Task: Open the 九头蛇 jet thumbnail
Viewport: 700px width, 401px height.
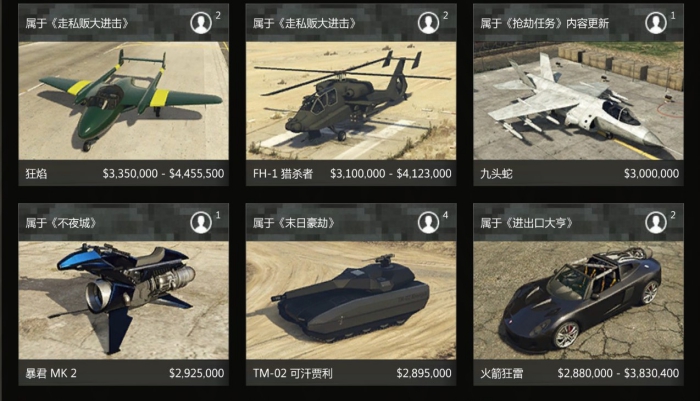Action: pos(579,101)
